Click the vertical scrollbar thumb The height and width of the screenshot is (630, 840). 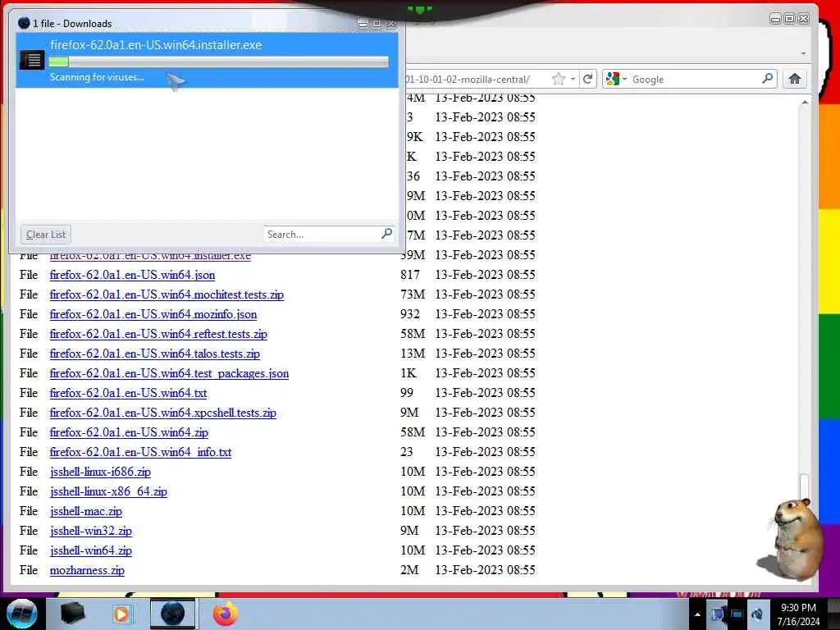click(x=804, y=486)
